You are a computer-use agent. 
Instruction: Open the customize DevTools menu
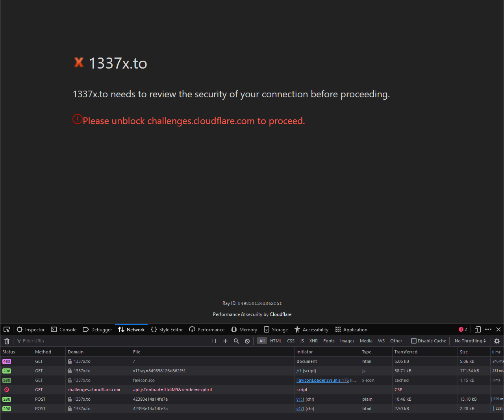(x=488, y=329)
